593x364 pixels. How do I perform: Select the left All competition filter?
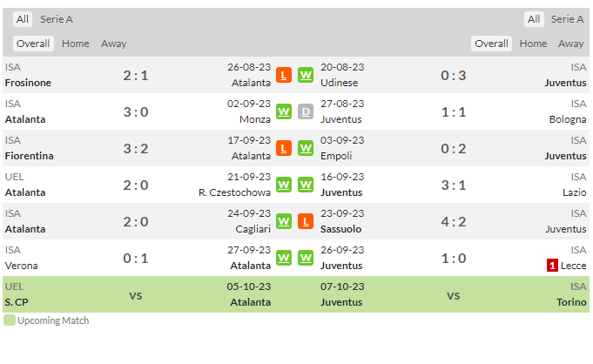pos(23,19)
